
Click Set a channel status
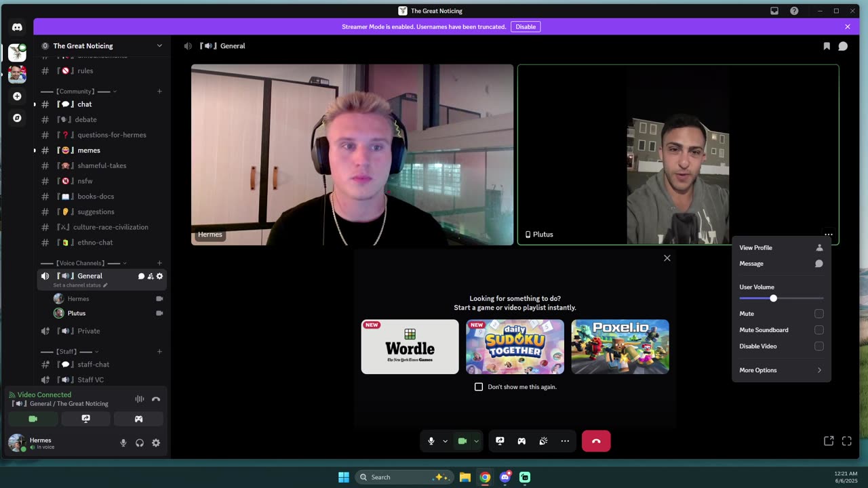coord(80,285)
